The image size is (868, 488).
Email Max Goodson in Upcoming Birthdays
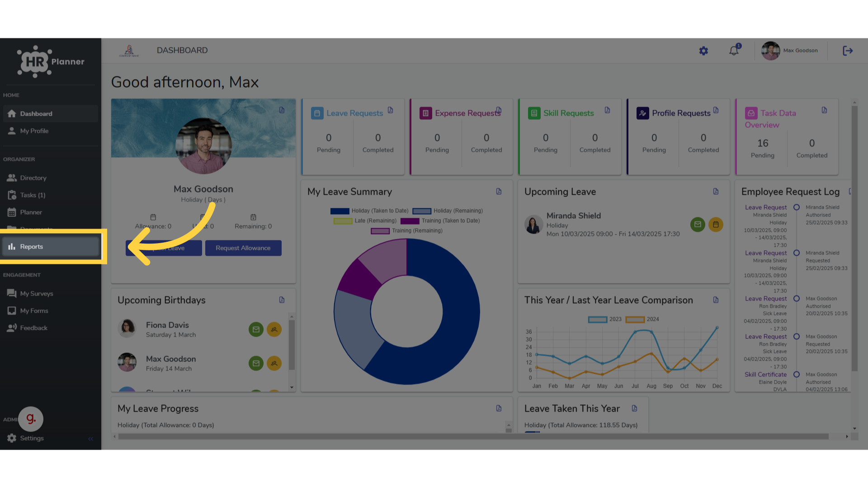pyautogui.click(x=256, y=363)
